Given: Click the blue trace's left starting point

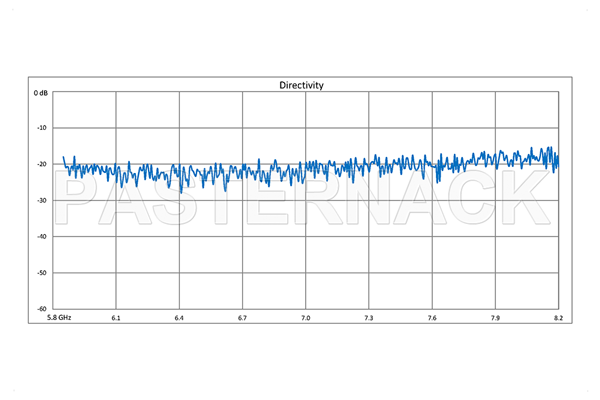Looking at the screenshot, I should pyautogui.click(x=63, y=157).
